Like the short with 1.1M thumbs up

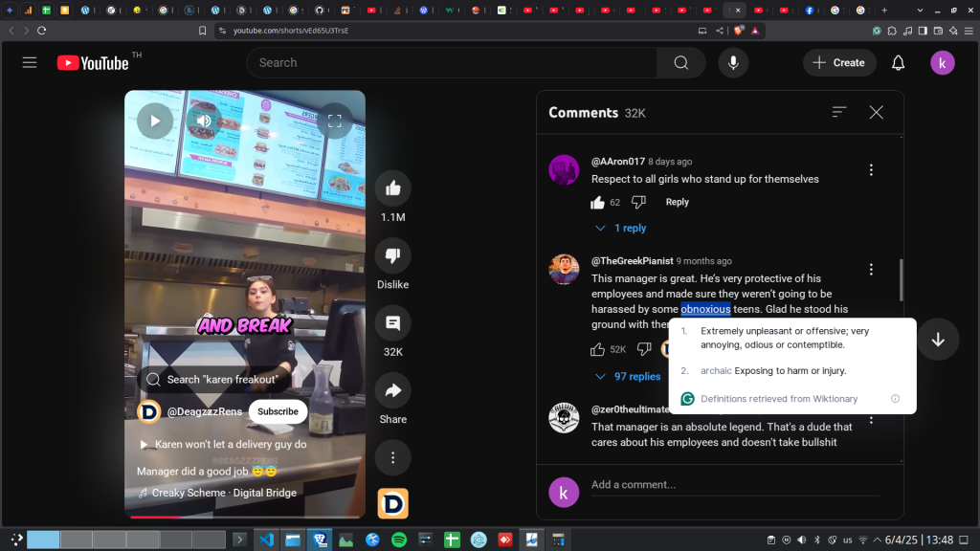pos(392,189)
